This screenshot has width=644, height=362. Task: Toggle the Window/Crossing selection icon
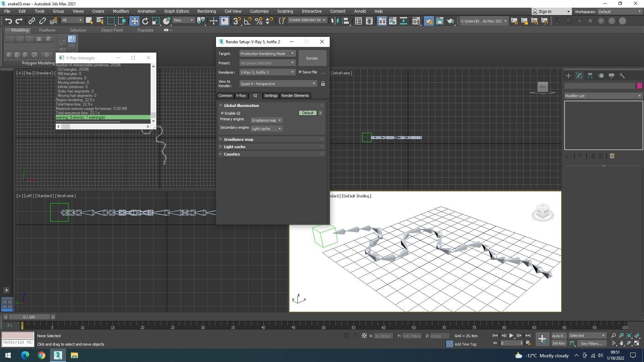[x=122, y=21]
